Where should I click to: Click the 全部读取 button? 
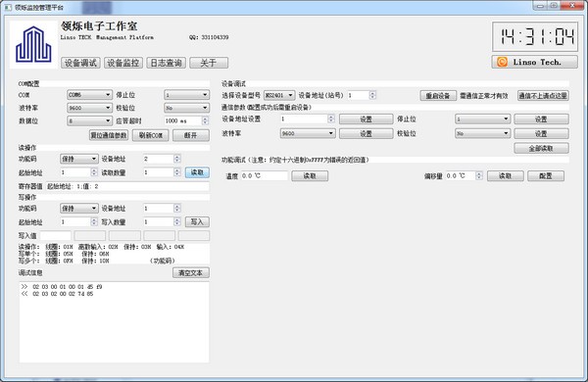[x=541, y=149]
